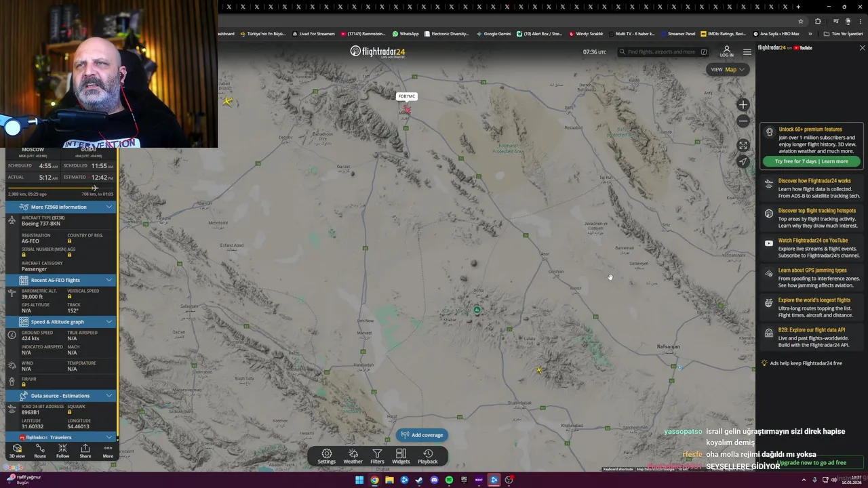Open Watch Flightradar24 on YouTube link
This screenshot has height=488, width=868.
pyautogui.click(x=811, y=247)
